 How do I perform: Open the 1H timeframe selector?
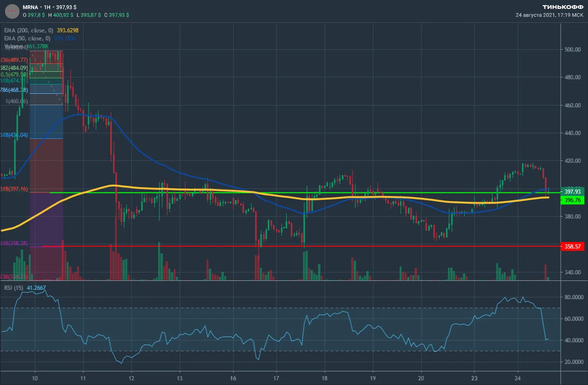coord(47,7)
